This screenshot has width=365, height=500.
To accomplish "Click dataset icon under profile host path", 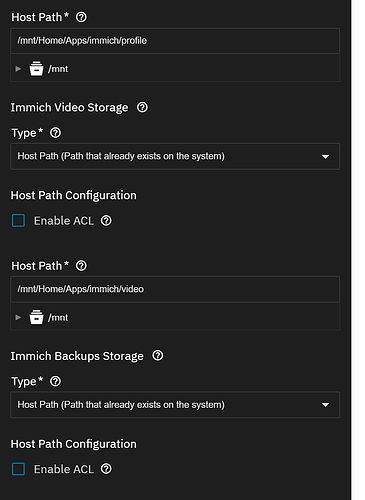I will (x=36, y=68).
